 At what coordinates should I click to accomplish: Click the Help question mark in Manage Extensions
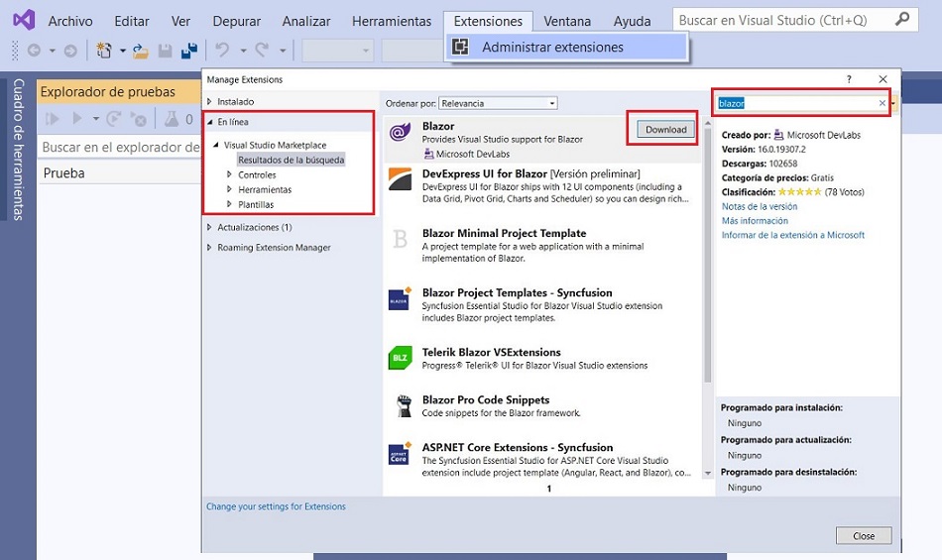849,79
